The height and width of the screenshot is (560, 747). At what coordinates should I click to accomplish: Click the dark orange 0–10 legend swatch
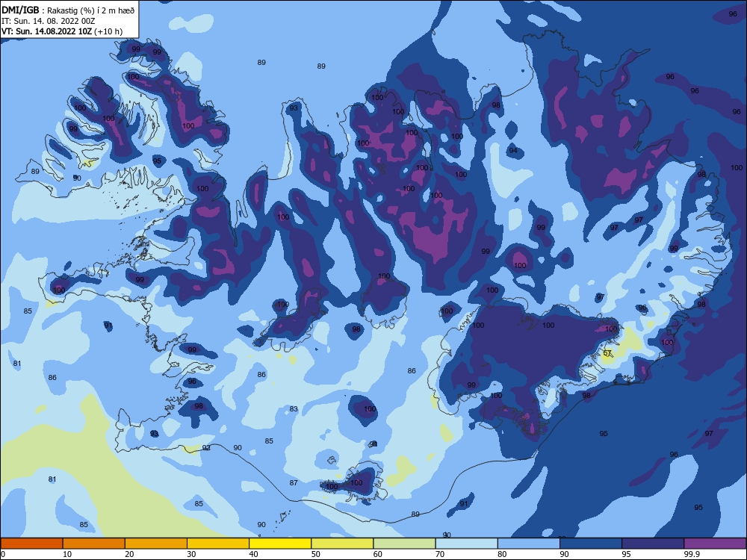tap(31, 544)
